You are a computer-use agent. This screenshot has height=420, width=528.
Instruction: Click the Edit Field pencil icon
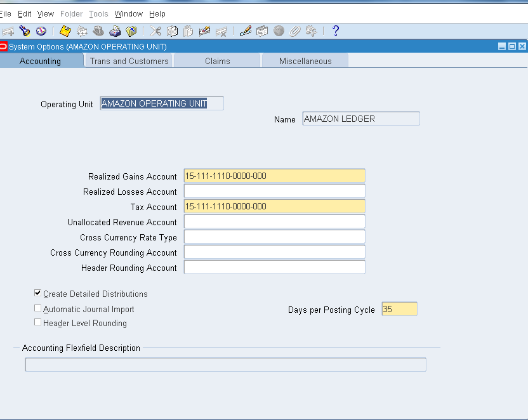click(x=246, y=31)
